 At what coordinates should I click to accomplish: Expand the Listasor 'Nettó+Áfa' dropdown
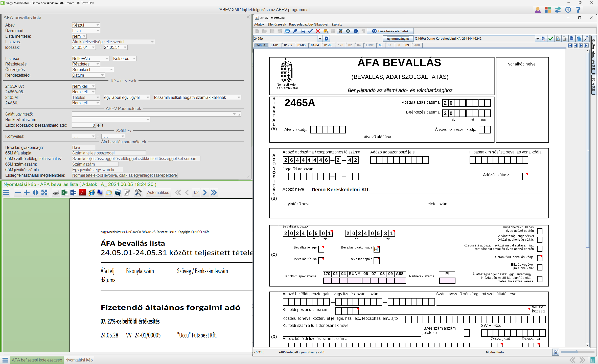coord(107,58)
